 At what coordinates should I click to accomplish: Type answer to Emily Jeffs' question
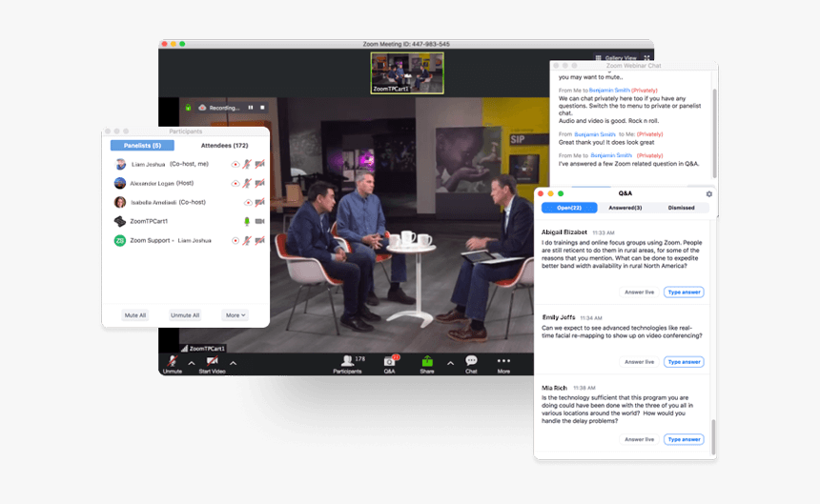pos(684,361)
